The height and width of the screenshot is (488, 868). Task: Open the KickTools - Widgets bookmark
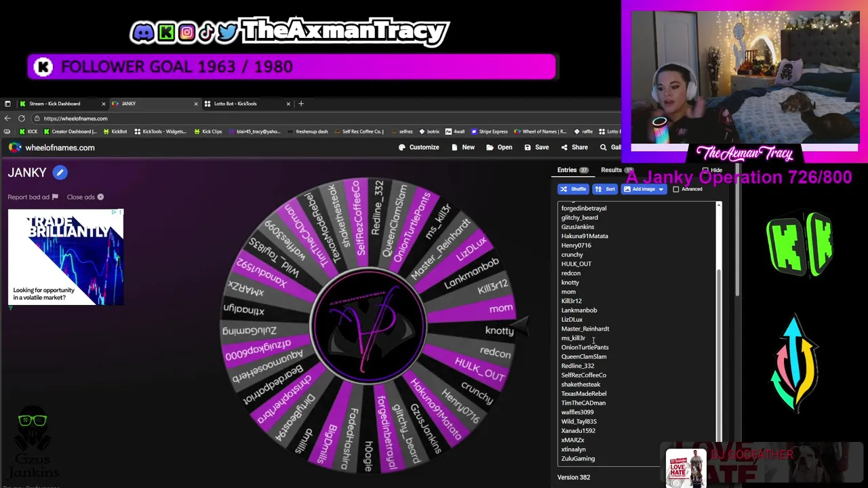(x=160, y=131)
